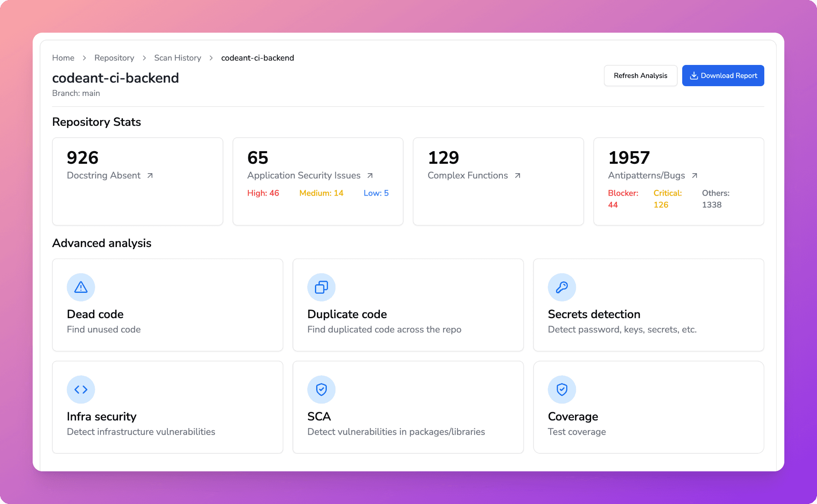
Task: Click the Dead code warning triangle icon
Action: [81, 287]
